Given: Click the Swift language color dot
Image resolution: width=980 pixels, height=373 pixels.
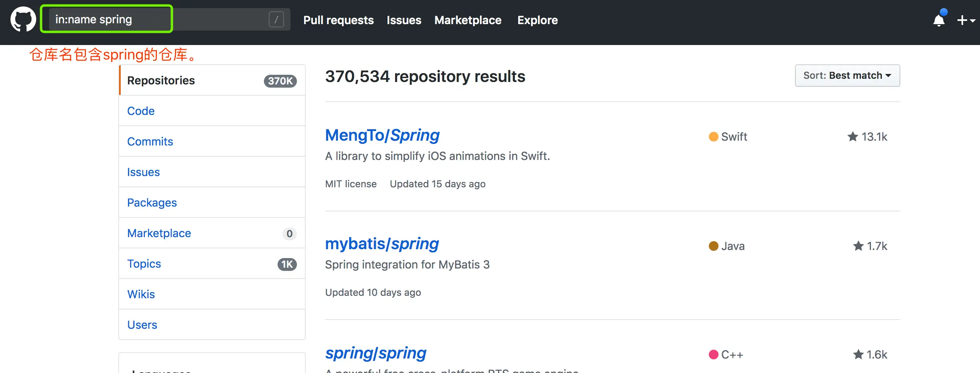Looking at the screenshot, I should click(713, 137).
